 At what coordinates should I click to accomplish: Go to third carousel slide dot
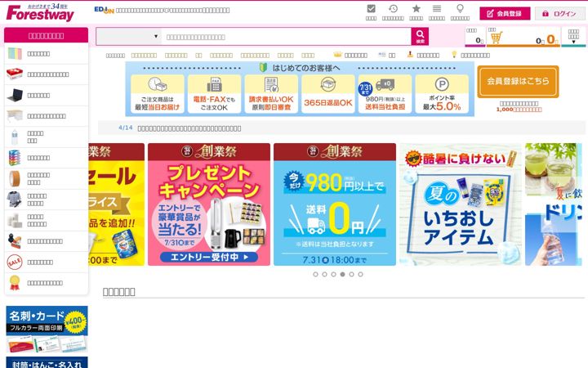coord(333,275)
